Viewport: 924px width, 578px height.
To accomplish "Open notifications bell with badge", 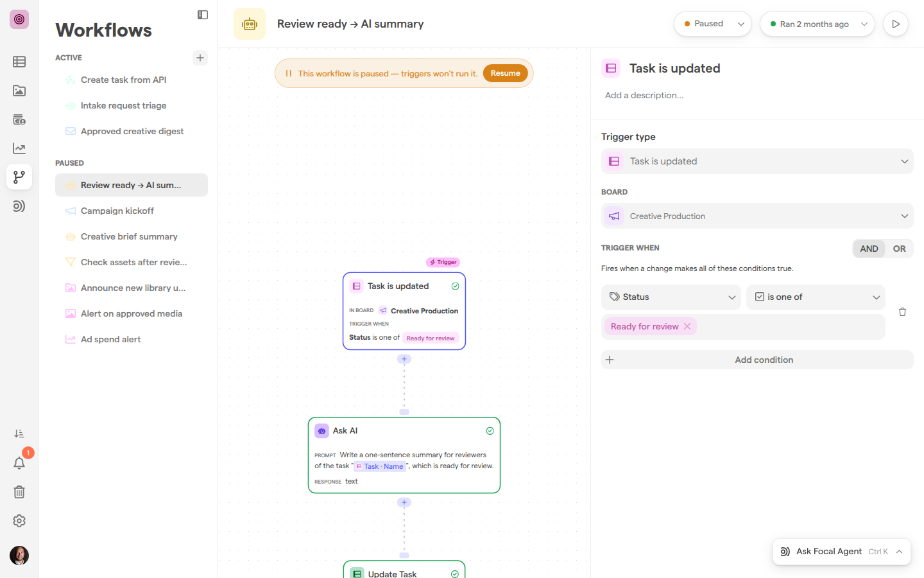I will 19,463.
